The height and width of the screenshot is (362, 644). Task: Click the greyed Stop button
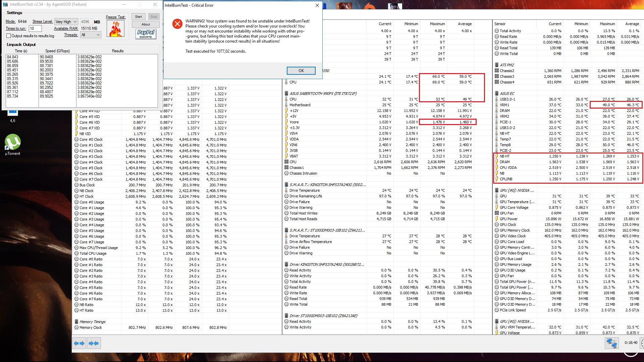point(154,16)
